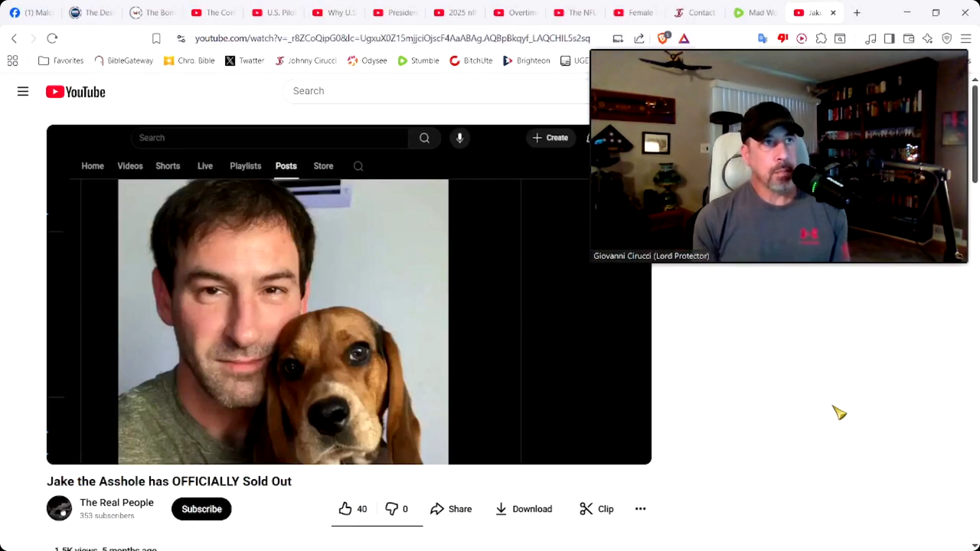Open the Favorites bookmarks folder

pos(61,60)
